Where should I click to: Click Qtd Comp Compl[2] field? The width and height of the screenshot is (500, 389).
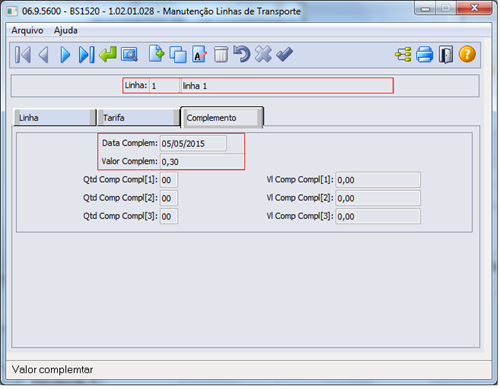tap(169, 198)
